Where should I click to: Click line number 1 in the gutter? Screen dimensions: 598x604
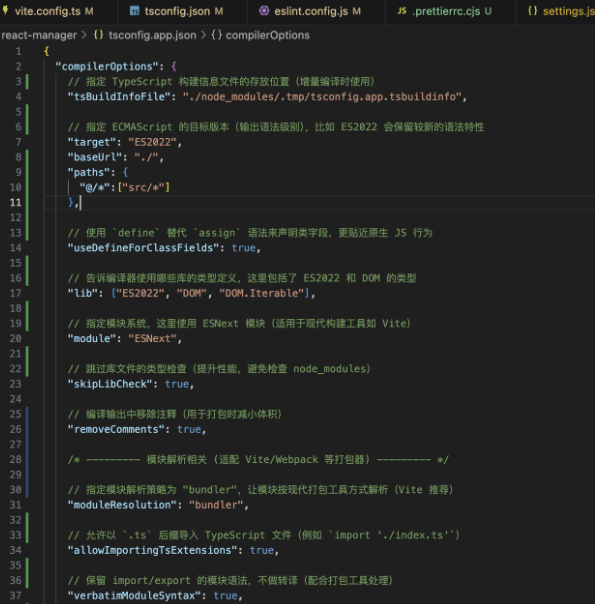click(18, 51)
